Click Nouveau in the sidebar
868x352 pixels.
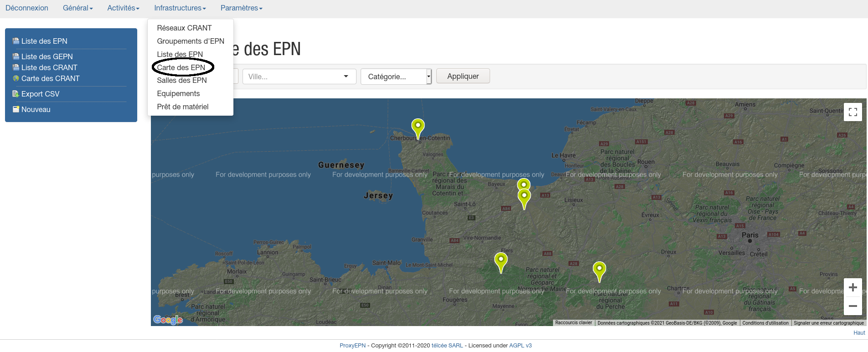36,109
